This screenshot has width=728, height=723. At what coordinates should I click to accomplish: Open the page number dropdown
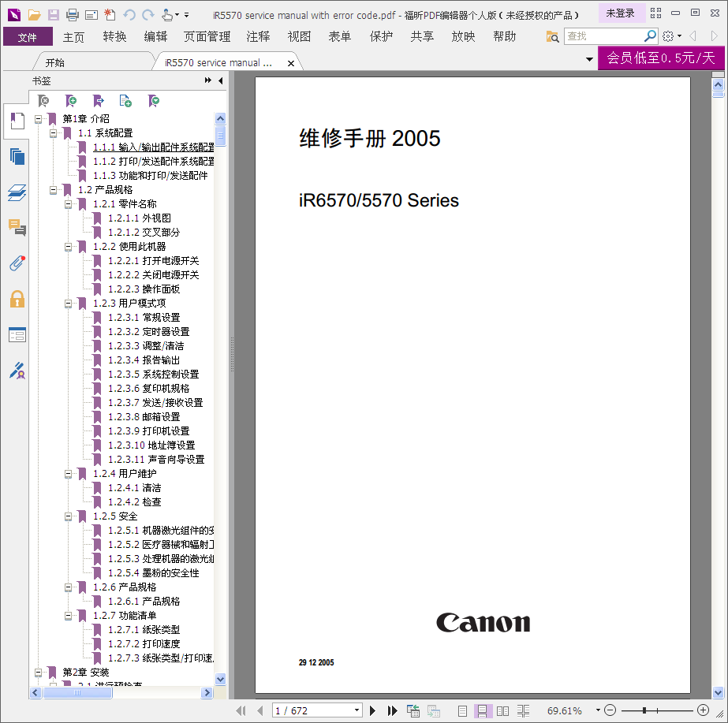[357, 710]
